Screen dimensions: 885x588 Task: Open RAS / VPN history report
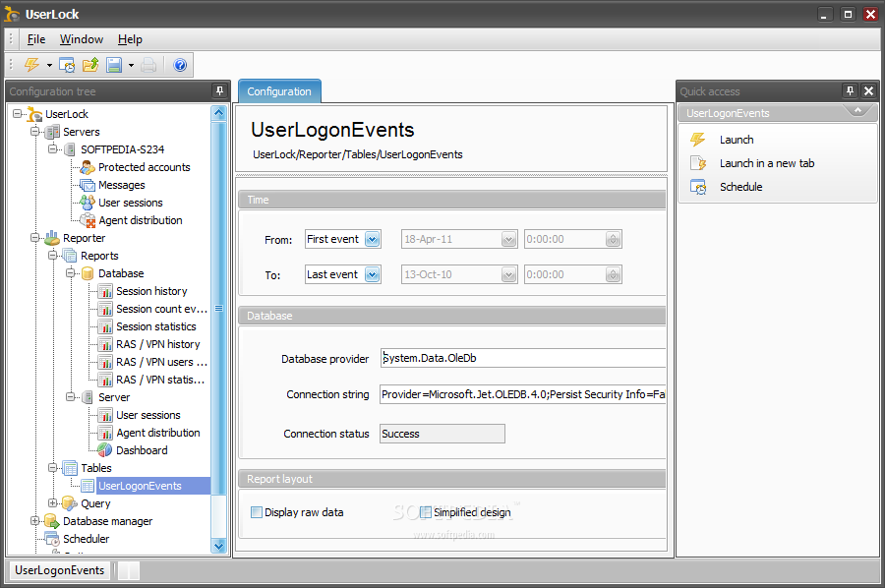click(158, 344)
